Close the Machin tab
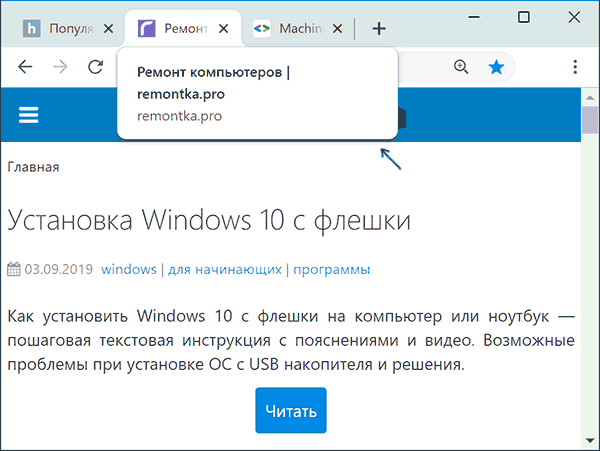Viewport: 600px width, 451px height. 337,29
